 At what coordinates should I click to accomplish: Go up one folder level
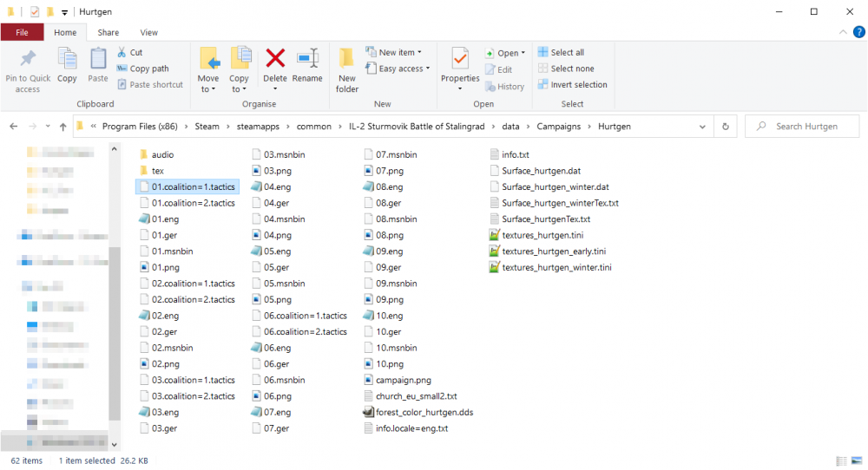[x=63, y=127]
